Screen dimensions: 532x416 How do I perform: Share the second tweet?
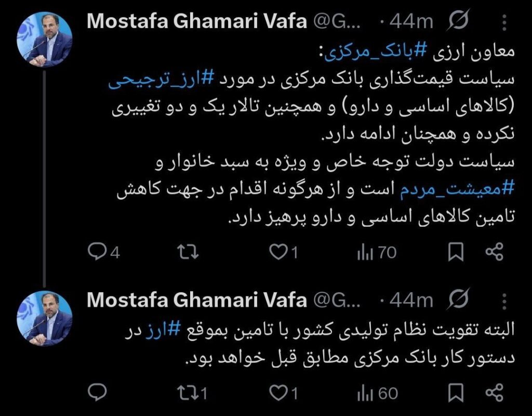pos(495,392)
